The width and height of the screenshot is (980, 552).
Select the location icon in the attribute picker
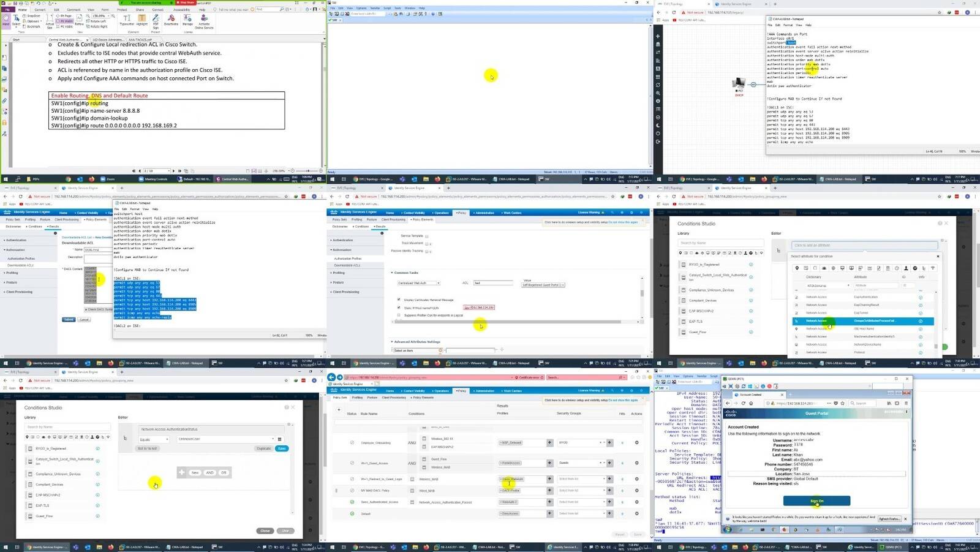797,268
